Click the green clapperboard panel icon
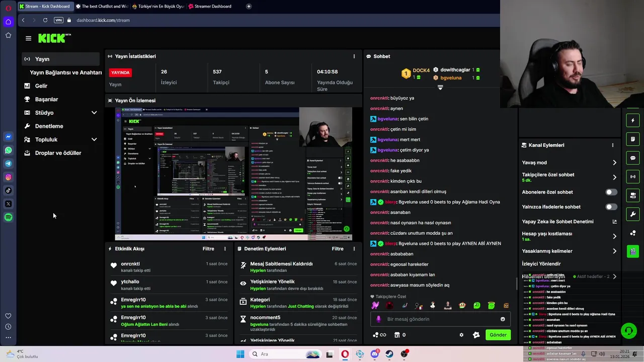This screenshot has height=362, width=644. click(633, 251)
